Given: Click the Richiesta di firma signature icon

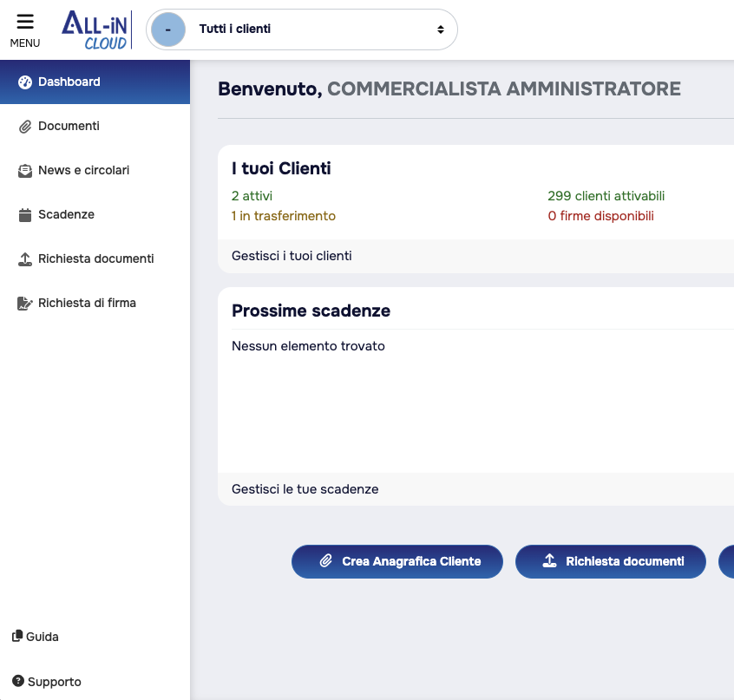Looking at the screenshot, I should [x=25, y=304].
